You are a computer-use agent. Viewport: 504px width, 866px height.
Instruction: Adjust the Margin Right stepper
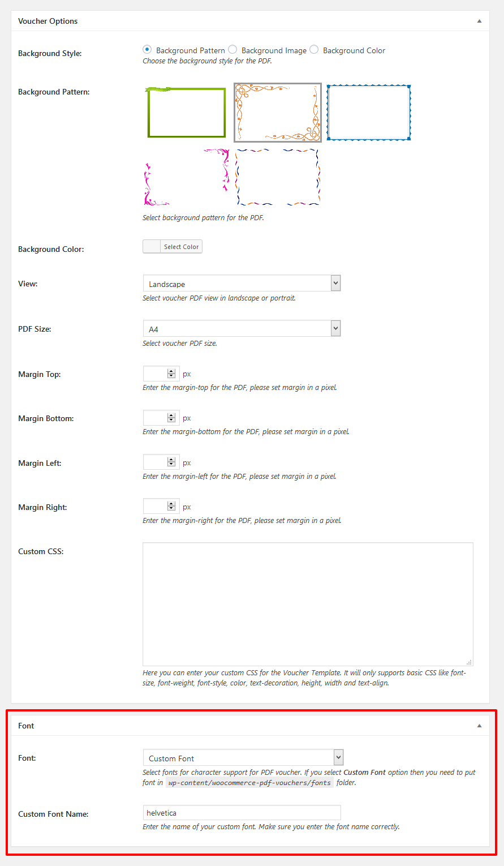pyautogui.click(x=171, y=507)
